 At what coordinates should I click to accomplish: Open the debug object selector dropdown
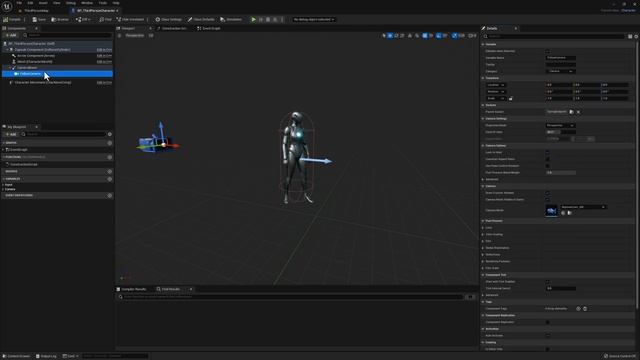[x=313, y=19]
